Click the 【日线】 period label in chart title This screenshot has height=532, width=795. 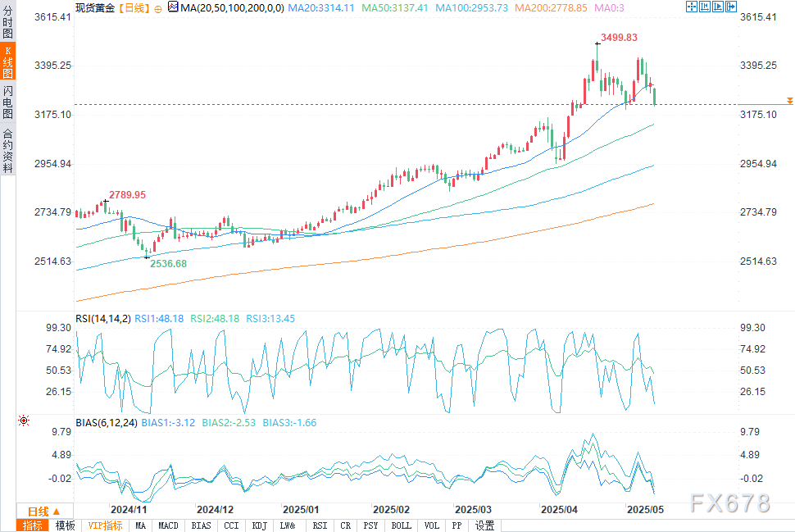click(134, 8)
